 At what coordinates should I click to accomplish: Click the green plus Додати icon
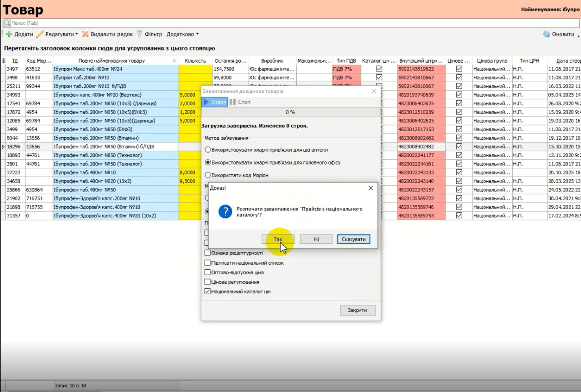coord(9,34)
